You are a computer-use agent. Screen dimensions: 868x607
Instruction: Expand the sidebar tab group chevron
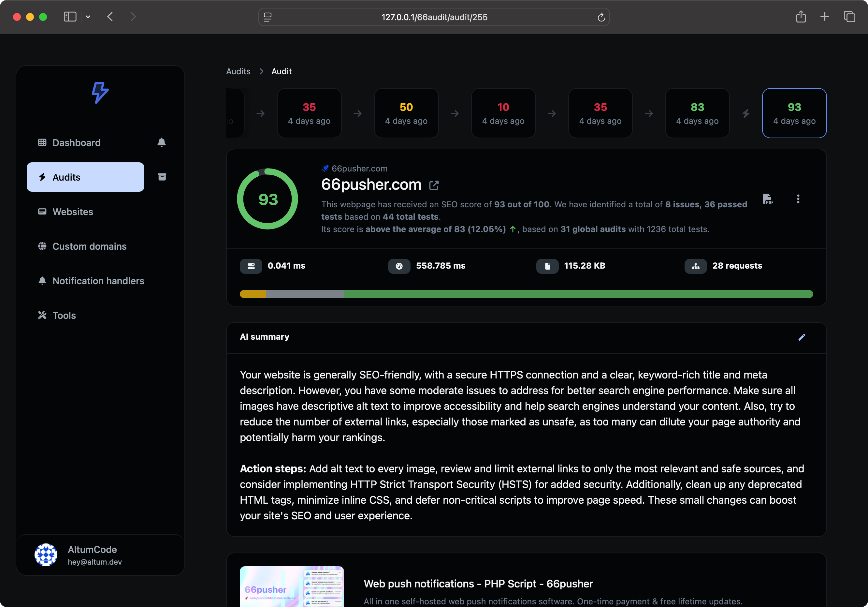pyautogui.click(x=88, y=17)
